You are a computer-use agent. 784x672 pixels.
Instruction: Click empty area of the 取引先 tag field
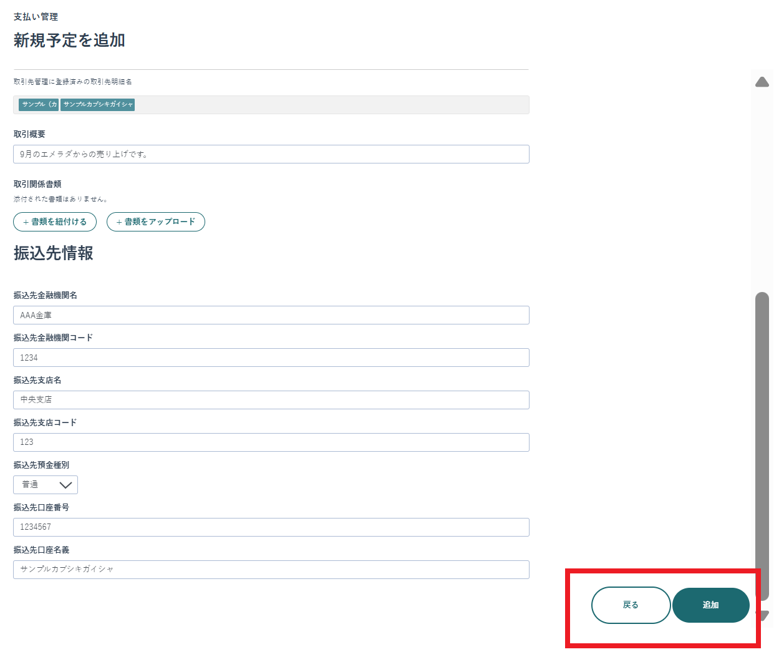pyautogui.click(x=331, y=105)
